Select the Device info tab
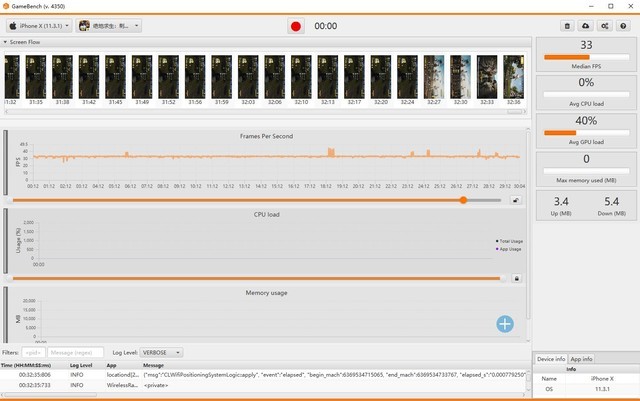 coord(550,358)
